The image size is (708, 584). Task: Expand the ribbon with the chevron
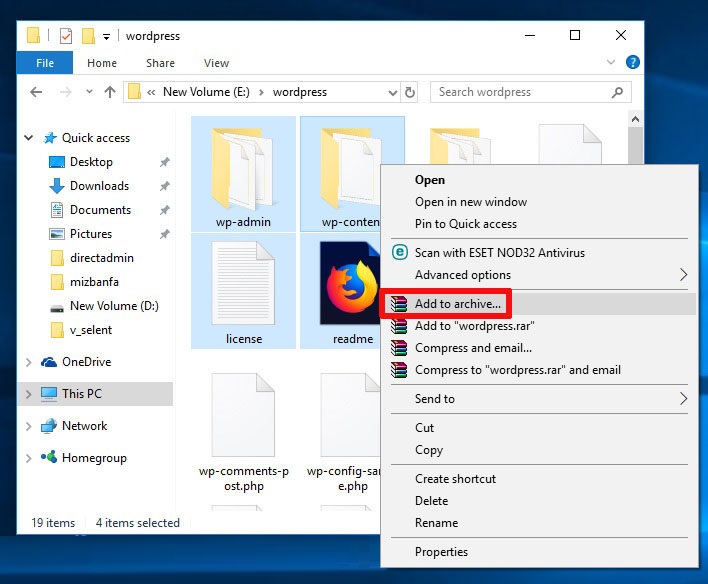[x=612, y=63]
